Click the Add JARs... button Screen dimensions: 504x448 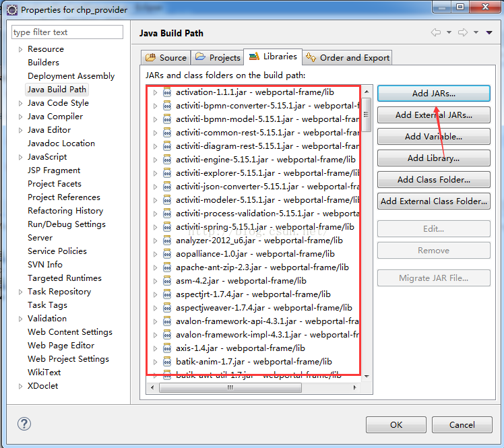(434, 94)
